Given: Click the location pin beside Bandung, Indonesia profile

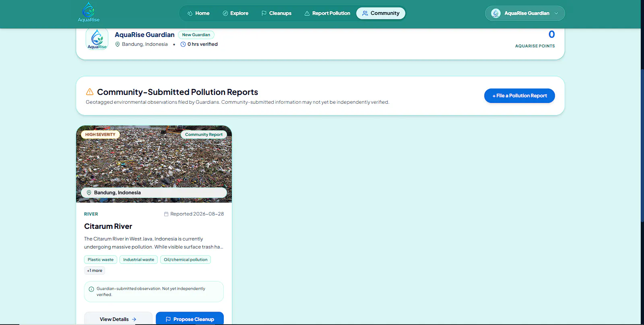Looking at the screenshot, I should point(118,44).
